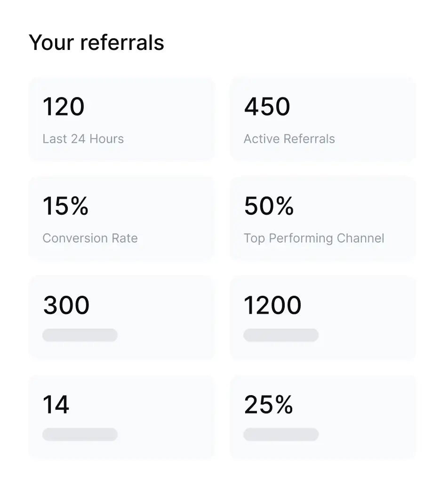
Task: Select the 450 value
Action: click(267, 106)
